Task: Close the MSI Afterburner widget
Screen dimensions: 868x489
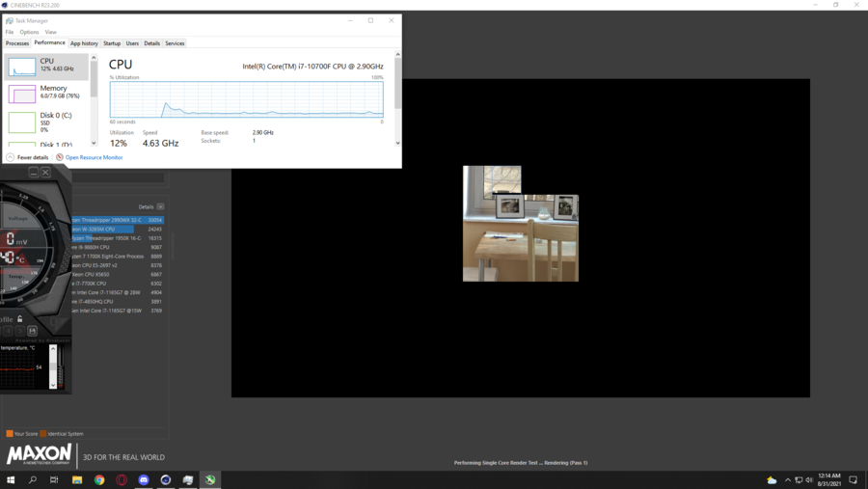Action: coord(45,173)
